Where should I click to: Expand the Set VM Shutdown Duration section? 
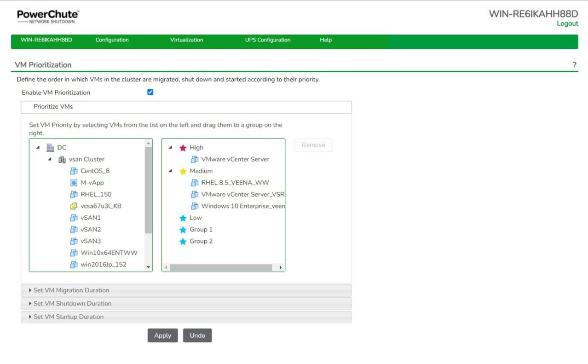pyautogui.click(x=72, y=304)
